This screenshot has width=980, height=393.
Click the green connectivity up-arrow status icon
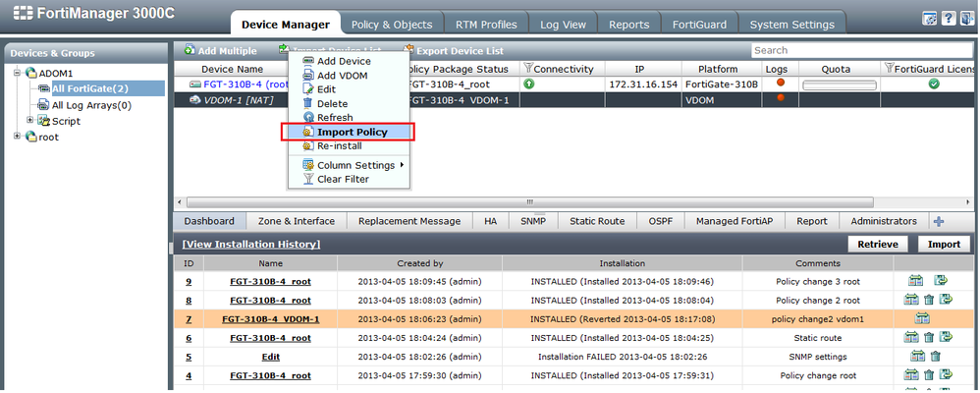pyautogui.click(x=529, y=84)
